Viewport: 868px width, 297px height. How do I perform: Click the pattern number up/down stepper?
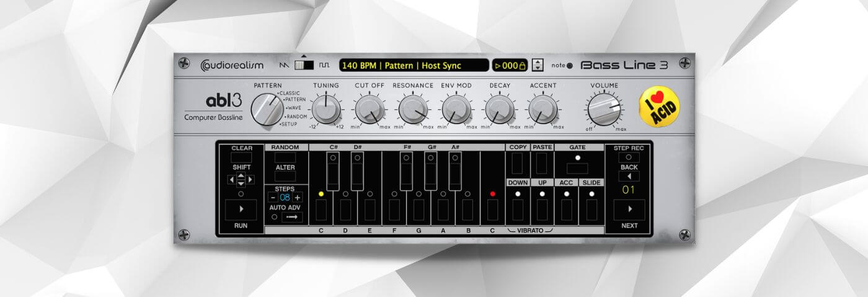tap(538, 65)
